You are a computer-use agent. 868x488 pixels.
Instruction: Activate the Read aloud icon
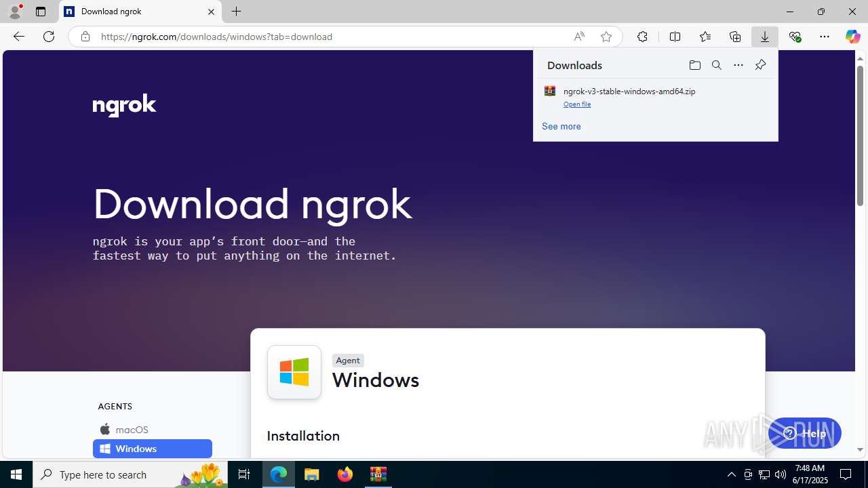[x=579, y=37]
